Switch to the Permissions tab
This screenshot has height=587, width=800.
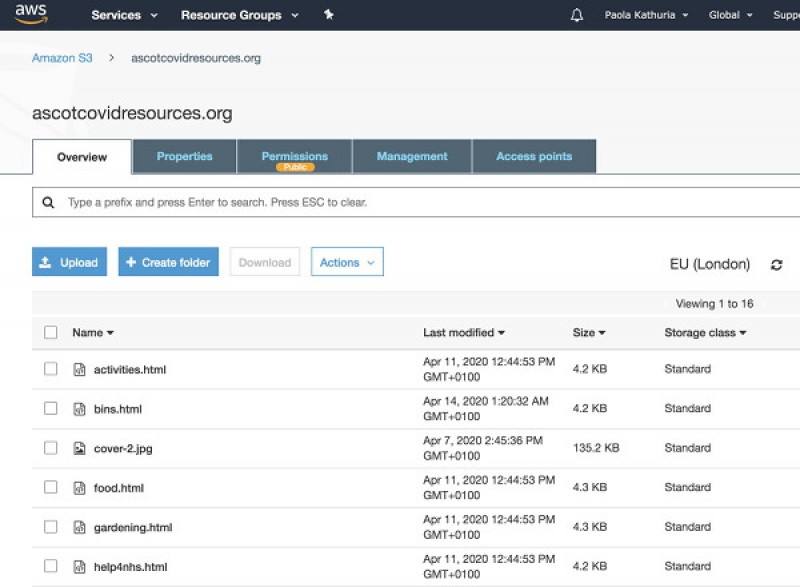point(294,157)
